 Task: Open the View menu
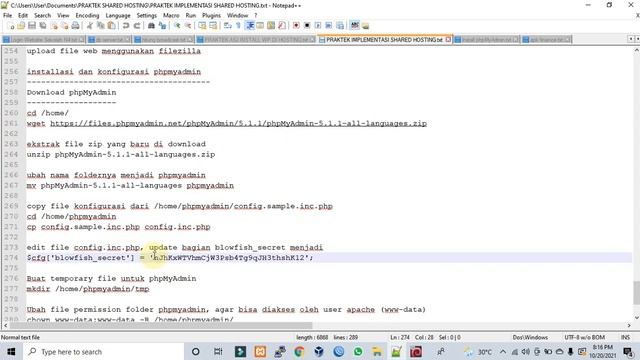63,16
